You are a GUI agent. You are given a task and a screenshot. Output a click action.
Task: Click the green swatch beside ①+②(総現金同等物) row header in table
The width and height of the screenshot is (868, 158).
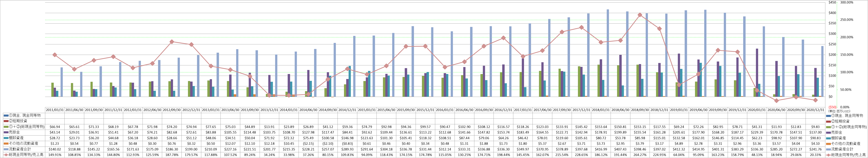point(6,127)
